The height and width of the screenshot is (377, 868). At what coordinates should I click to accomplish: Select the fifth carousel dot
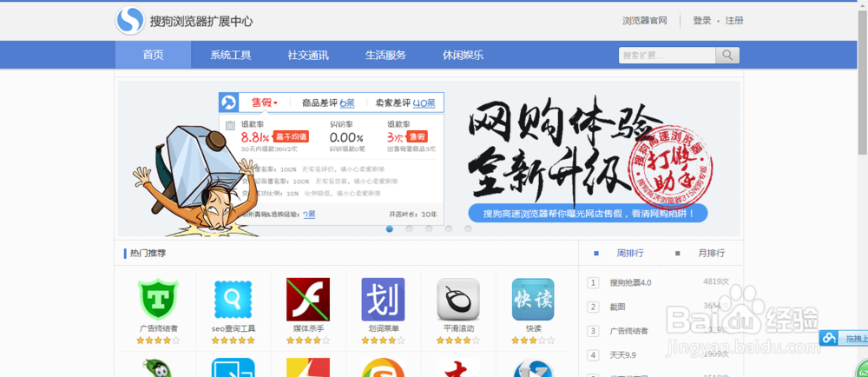tap(469, 228)
